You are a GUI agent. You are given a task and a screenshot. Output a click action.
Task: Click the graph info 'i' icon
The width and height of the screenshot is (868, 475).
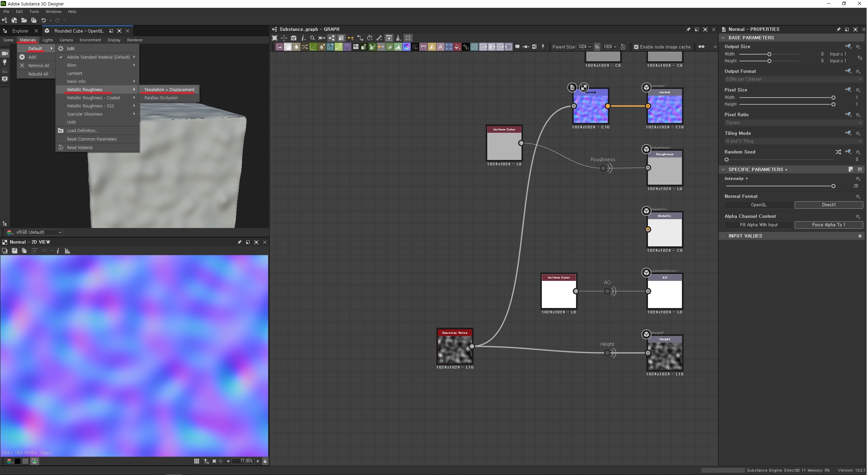pyautogui.click(x=303, y=38)
